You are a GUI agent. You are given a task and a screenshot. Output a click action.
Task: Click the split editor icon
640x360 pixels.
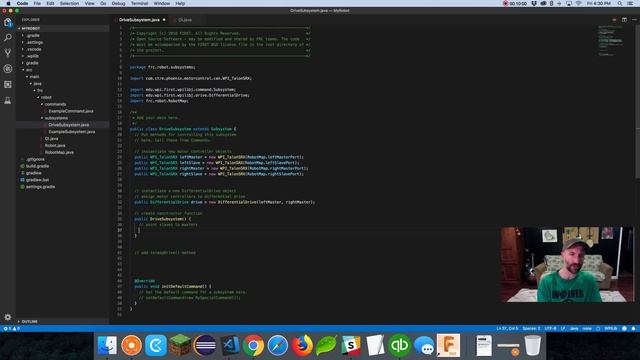pos(624,20)
